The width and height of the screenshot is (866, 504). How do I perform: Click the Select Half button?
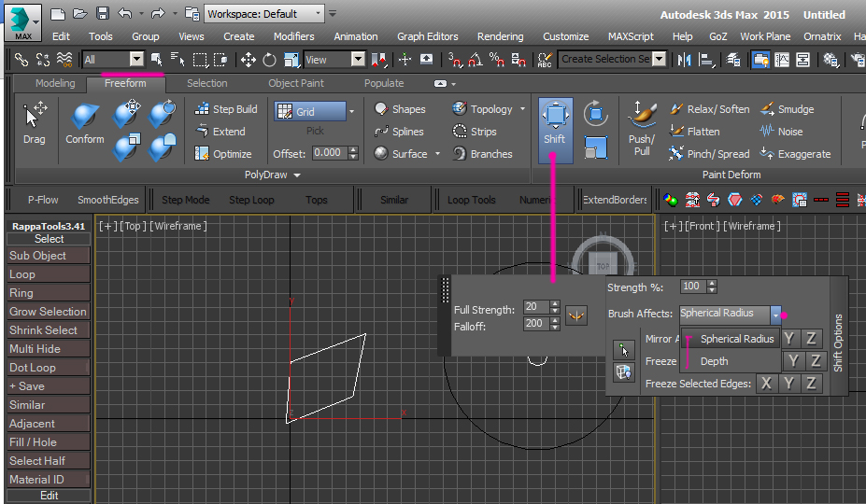pos(49,461)
